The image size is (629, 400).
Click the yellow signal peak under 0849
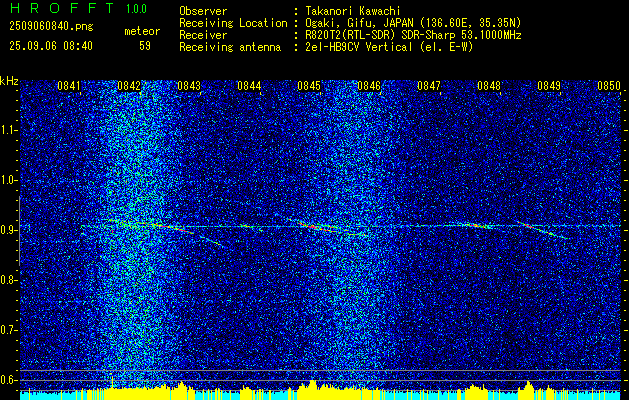[529, 385]
